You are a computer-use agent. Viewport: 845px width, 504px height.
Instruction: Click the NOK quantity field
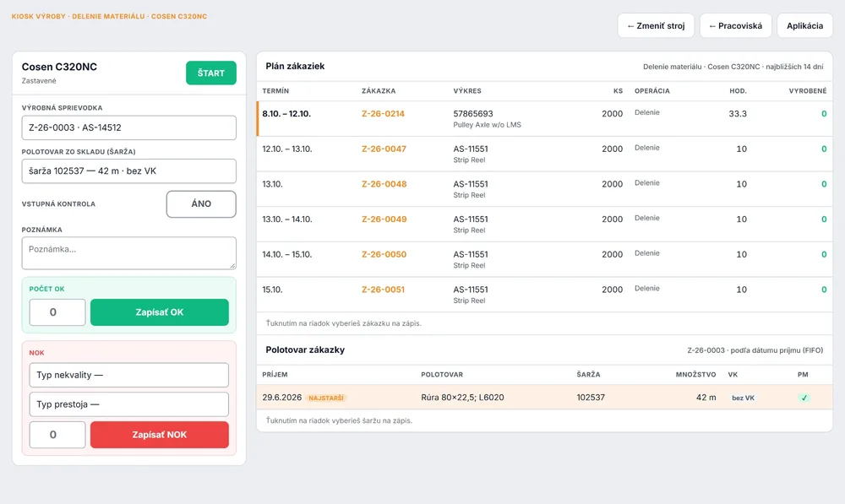[57, 435]
